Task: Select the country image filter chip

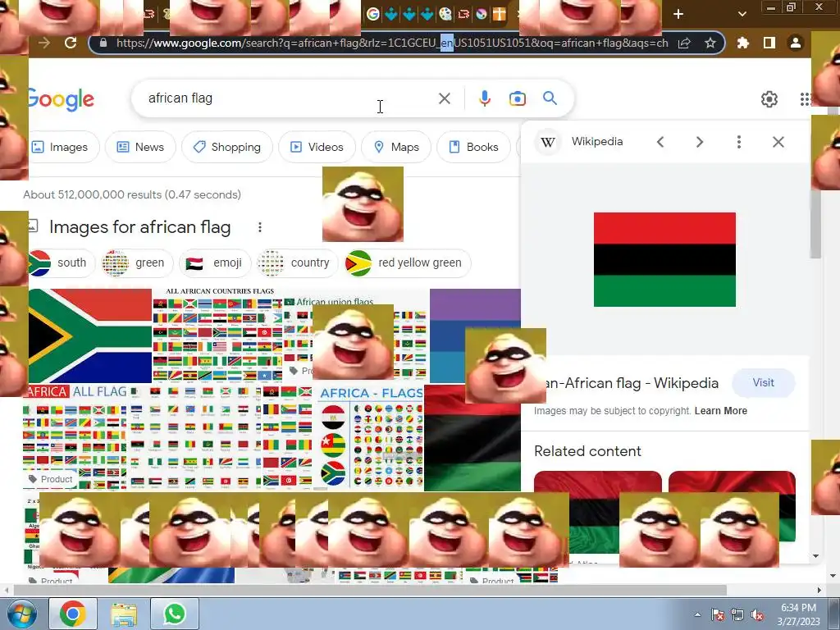Action: click(298, 263)
